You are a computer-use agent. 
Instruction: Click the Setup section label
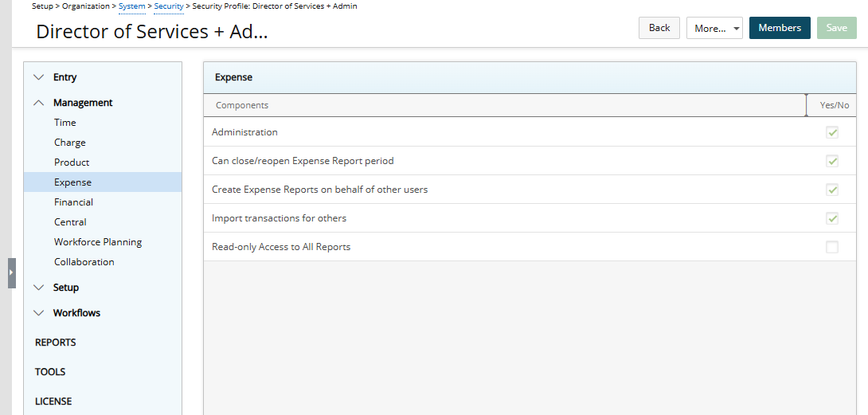click(x=66, y=288)
